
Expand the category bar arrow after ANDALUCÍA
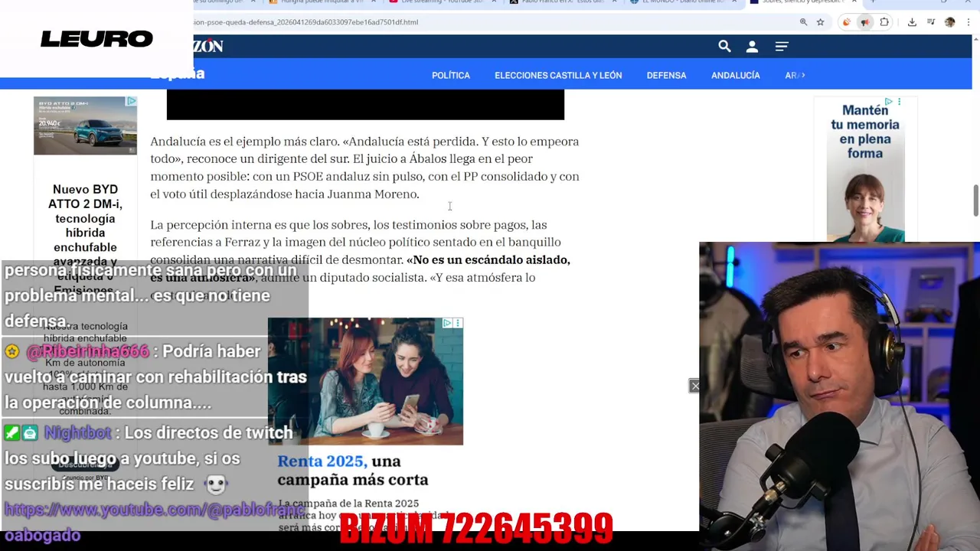(x=802, y=75)
